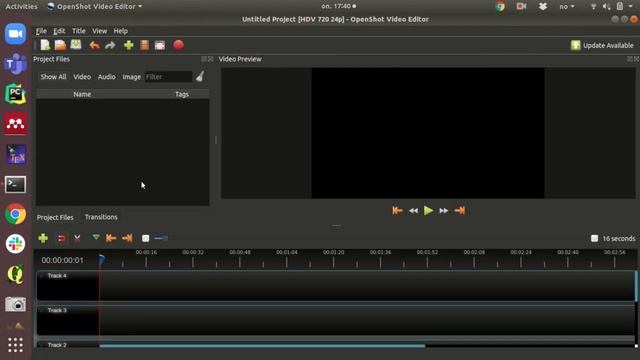The image size is (640, 360).
Task: Create a new project from toolbar
Action: click(45, 45)
